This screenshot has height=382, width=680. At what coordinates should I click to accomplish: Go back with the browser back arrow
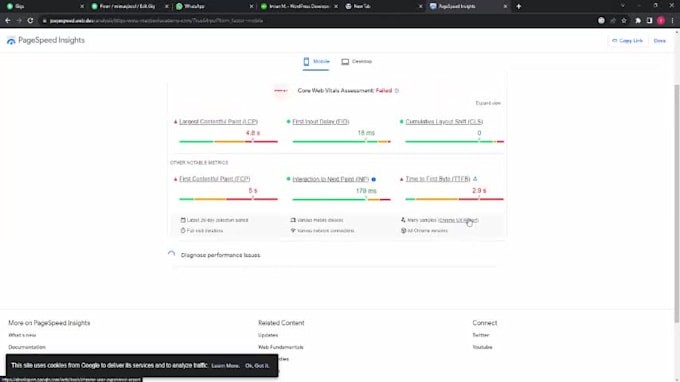pyautogui.click(x=8, y=20)
